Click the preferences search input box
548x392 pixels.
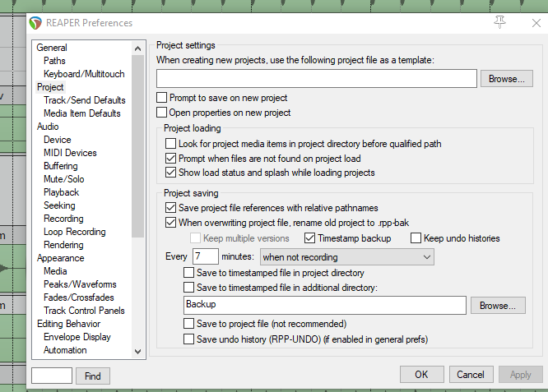click(x=52, y=376)
